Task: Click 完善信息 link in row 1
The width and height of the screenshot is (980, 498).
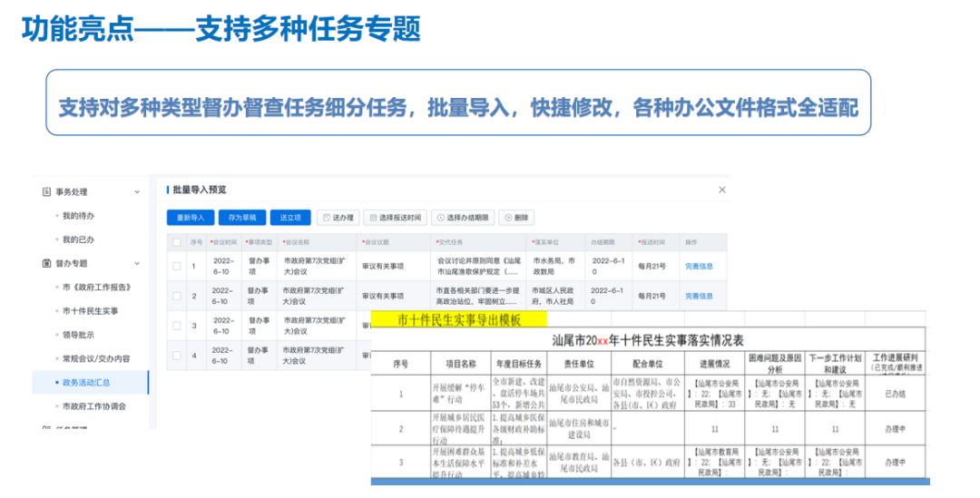Action: click(x=699, y=266)
